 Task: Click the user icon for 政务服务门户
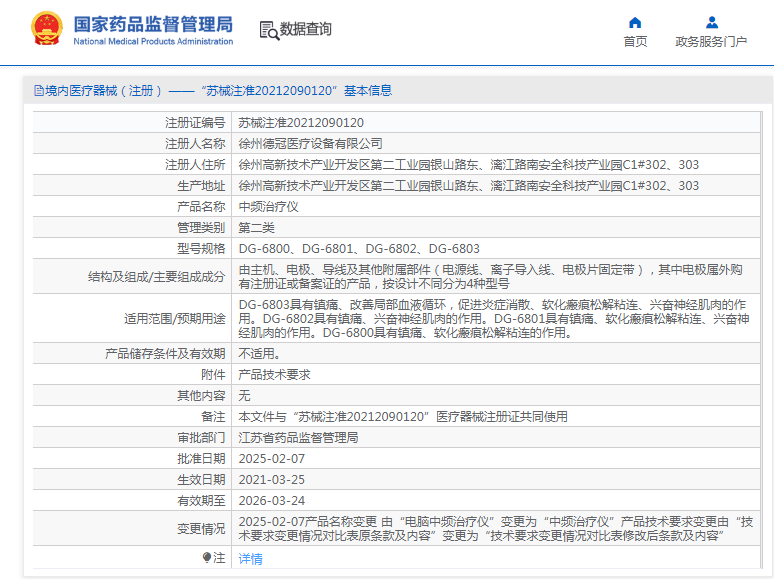[711, 23]
